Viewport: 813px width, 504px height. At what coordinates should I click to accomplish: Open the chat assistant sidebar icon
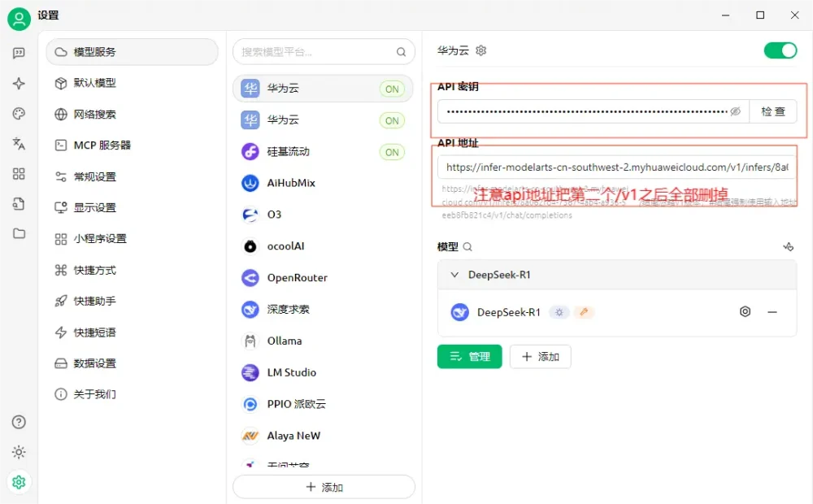pos(19,53)
